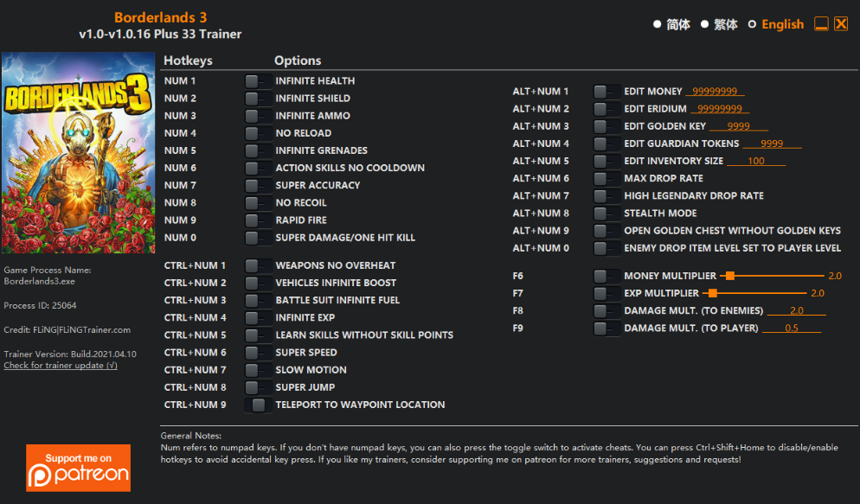
Task: Click Credit: FLiNG|FLiNGTrainer.com text
Action: [67, 329]
